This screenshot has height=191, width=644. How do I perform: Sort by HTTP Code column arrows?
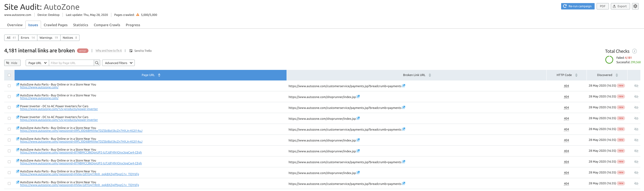[x=576, y=75]
